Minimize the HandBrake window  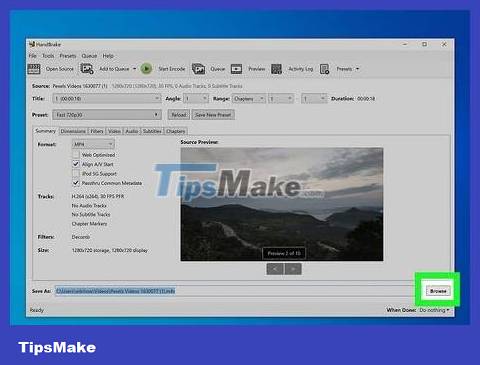[405, 44]
